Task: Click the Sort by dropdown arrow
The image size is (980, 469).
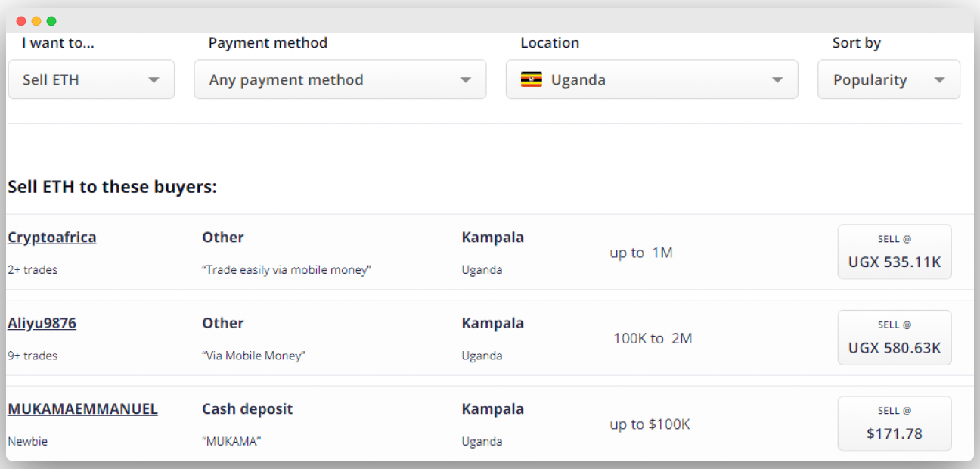Action: (x=940, y=80)
